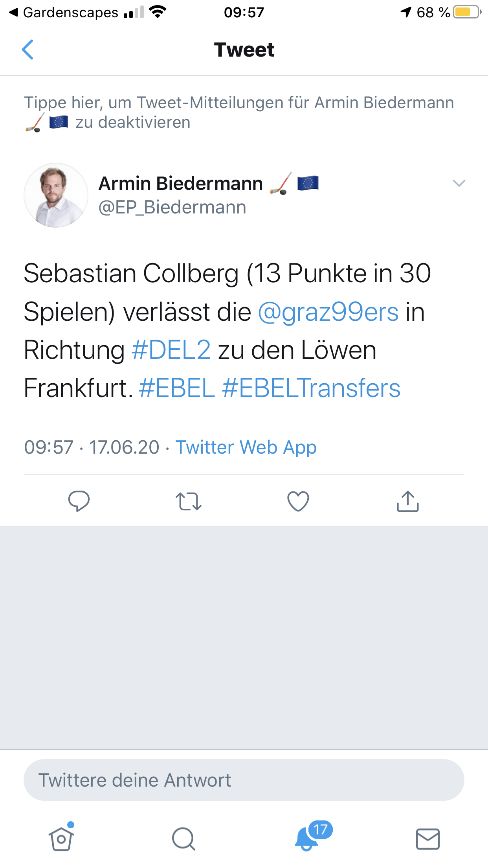Open direct messages envelope icon
The width and height of the screenshot is (488, 868).
point(427,839)
